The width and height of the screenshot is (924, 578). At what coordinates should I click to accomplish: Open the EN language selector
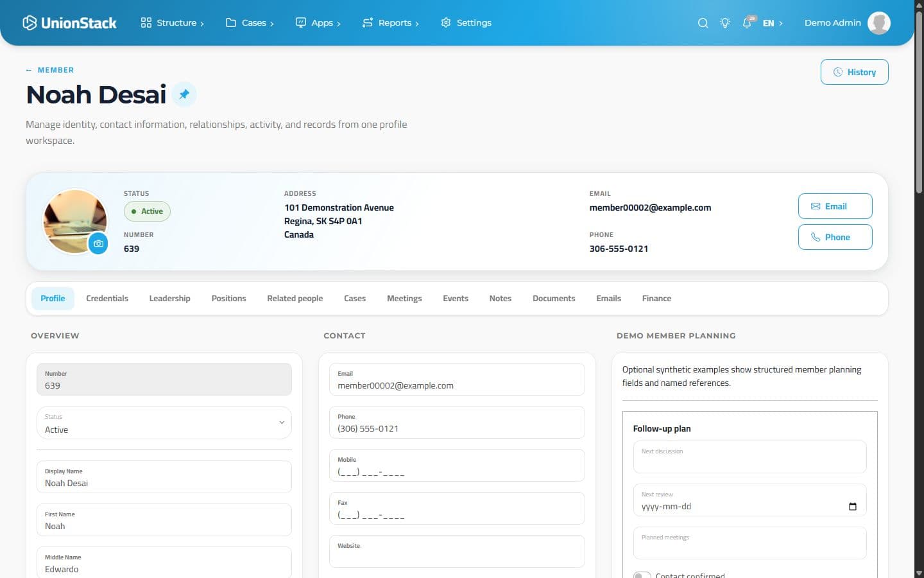pyautogui.click(x=773, y=23)
